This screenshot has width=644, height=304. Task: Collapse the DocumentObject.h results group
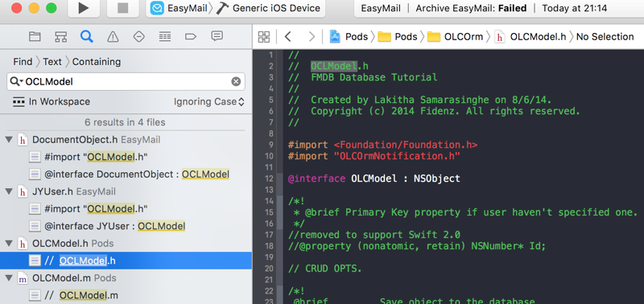pos(9,139)
